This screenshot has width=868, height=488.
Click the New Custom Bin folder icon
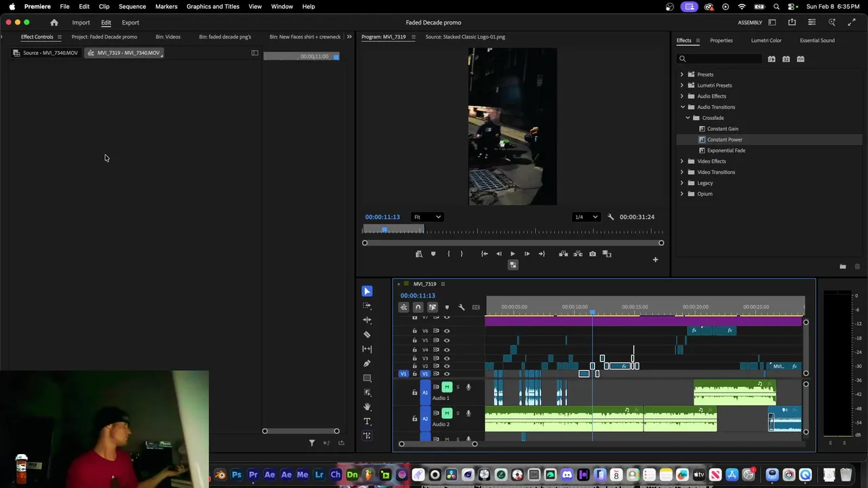843,267
